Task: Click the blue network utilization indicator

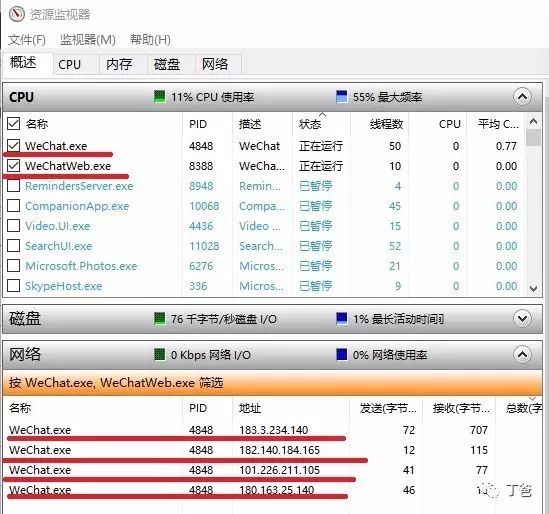Action: 341,355
